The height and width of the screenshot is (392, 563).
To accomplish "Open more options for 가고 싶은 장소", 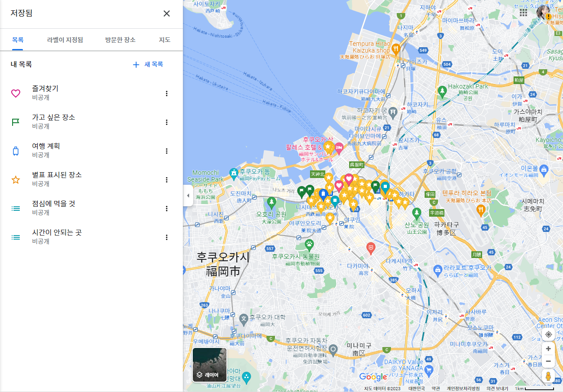I will pos(167,122).
